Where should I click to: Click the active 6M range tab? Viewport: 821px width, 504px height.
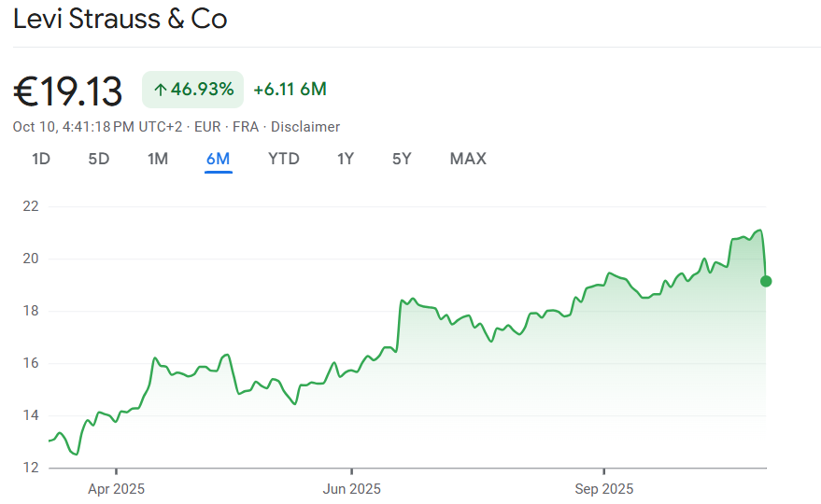pos(218,159)
